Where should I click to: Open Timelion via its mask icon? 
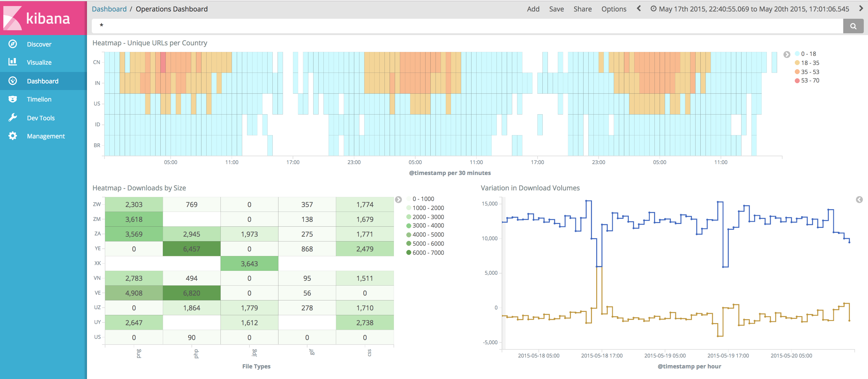point(13,99)
